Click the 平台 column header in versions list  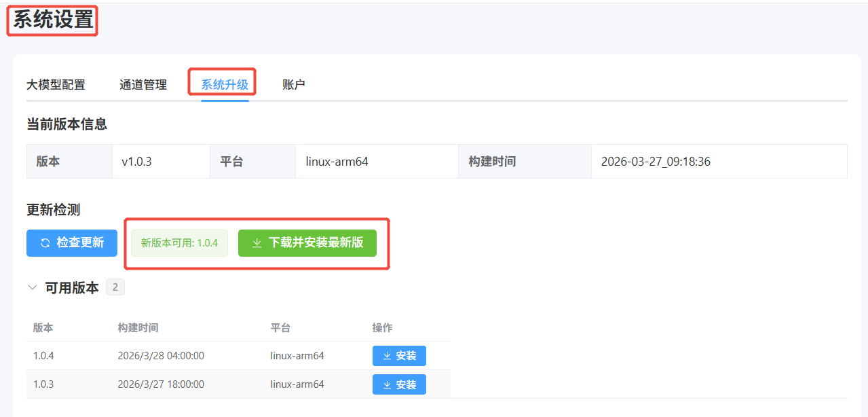[x=280, y=327]
